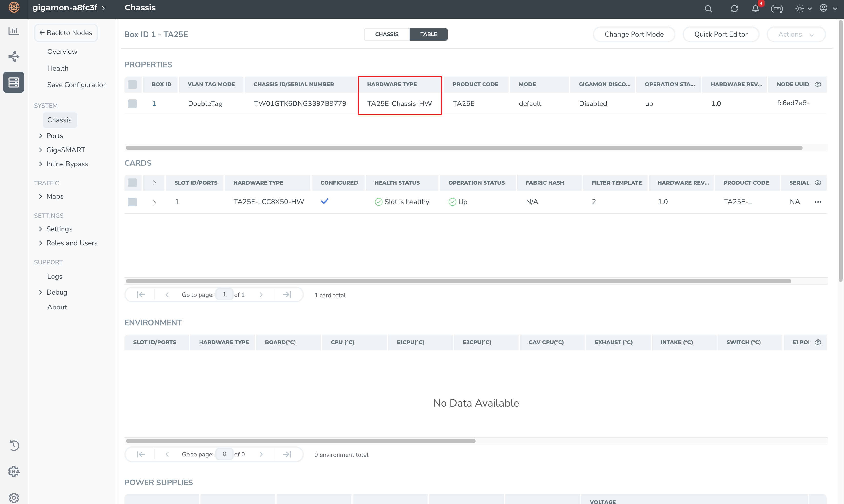Click the history clock icon in sidebar

14,445
